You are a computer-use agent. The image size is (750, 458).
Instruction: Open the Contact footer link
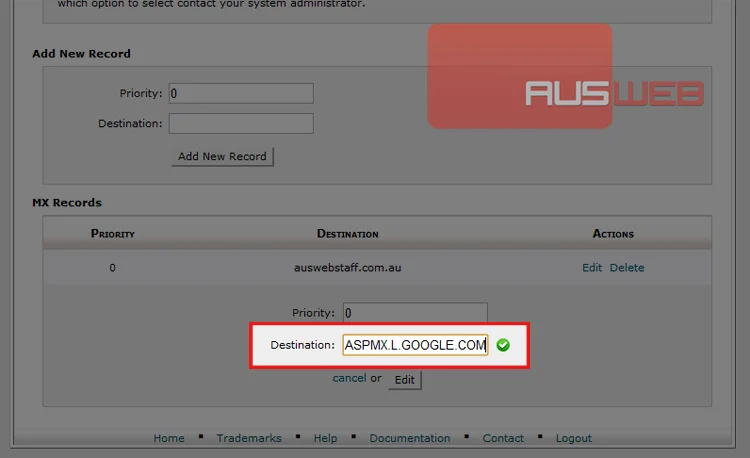[503, 438]
